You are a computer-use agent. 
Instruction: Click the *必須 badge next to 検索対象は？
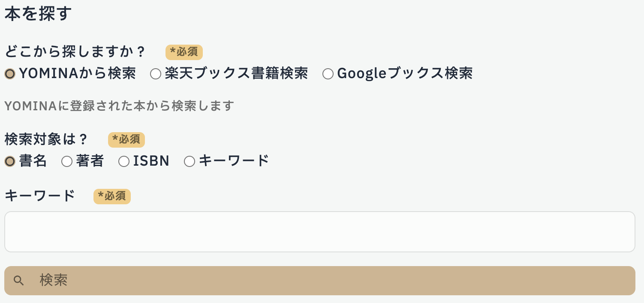coord(126,139)
